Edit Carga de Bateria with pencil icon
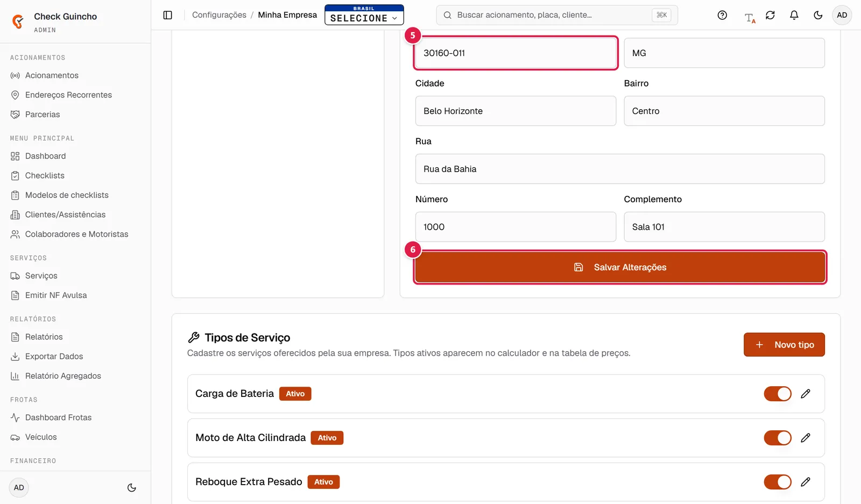 806,394
